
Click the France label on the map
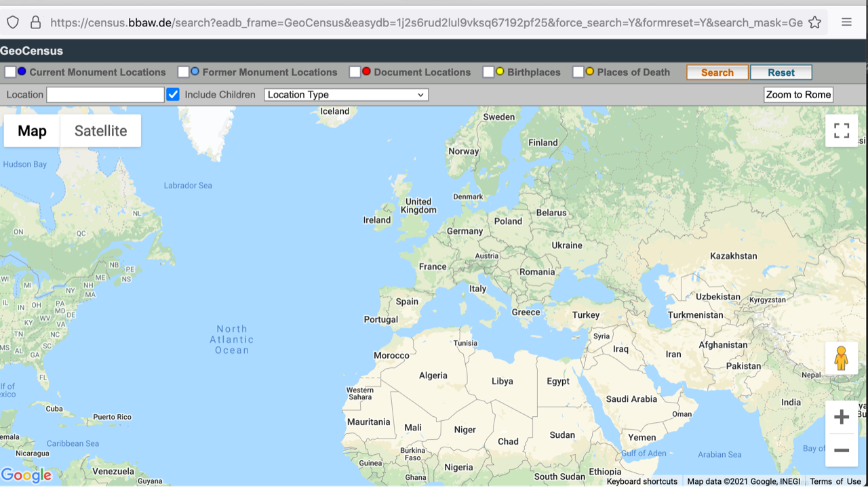(x=433, y=266)
